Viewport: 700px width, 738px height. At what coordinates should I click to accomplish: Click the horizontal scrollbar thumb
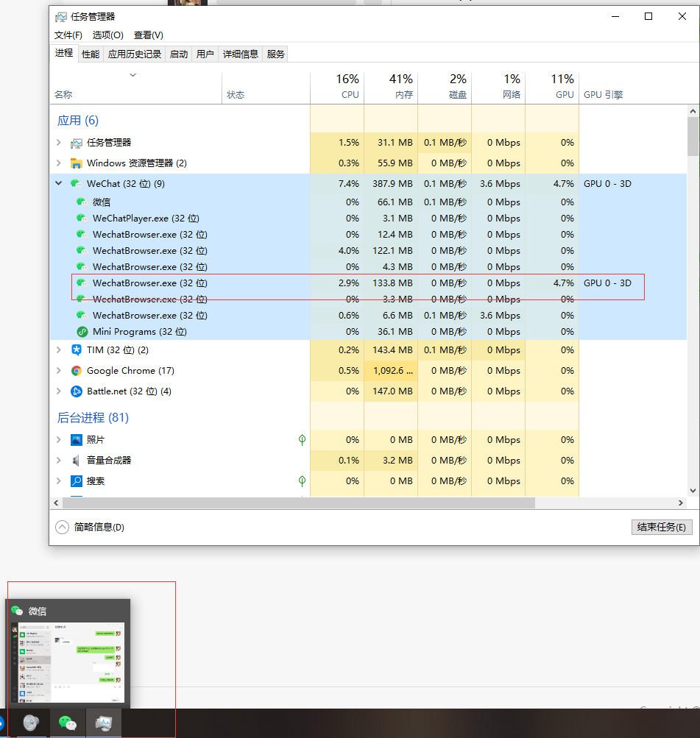(x=298, y=503)
